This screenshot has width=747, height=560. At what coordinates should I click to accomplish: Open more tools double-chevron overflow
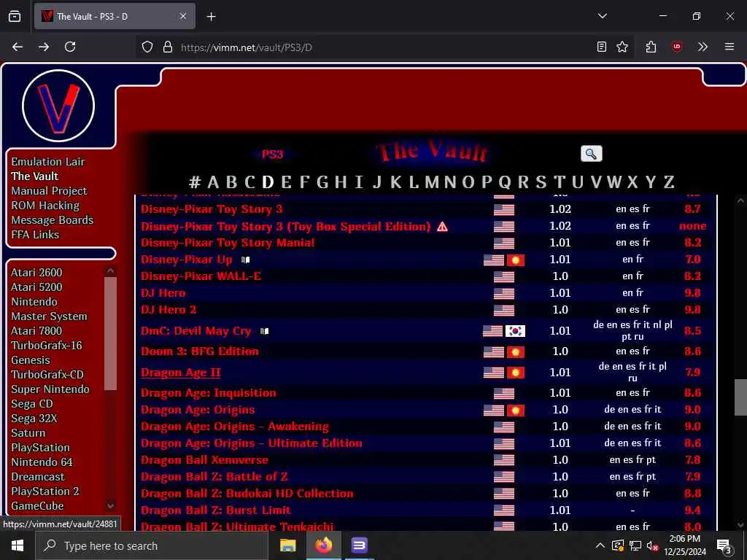[703, 47]
